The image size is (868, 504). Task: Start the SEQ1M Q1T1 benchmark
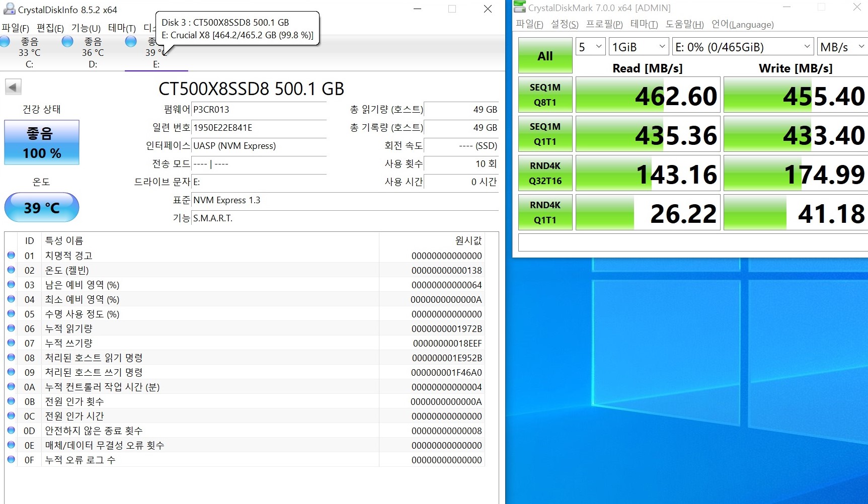(x=545, y=134)
